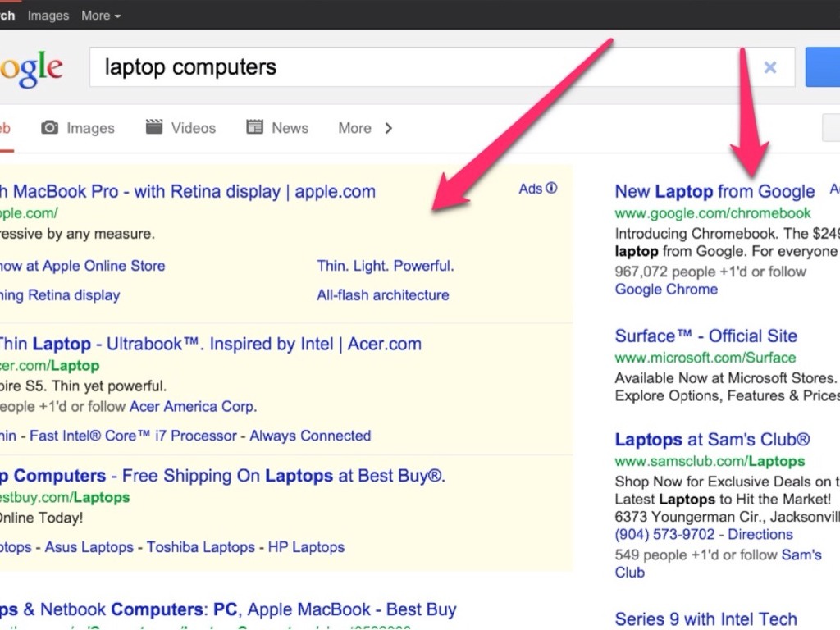Open the More dropdown in top bar
Viewport: 840px width, 630px height.
click(x=101, y=16)
